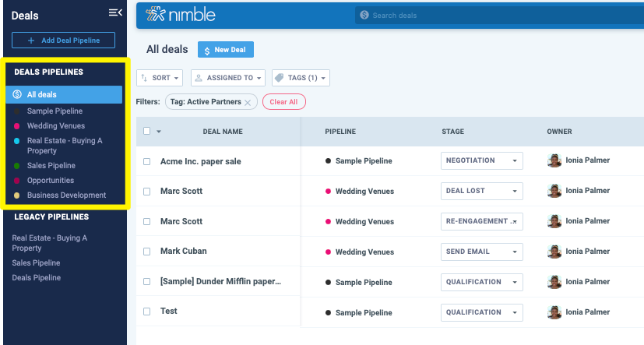Open legacy Real Estate - Buying A Property
Image resolution: width=644 pixels, height=345 pixels.
[49, 243]
